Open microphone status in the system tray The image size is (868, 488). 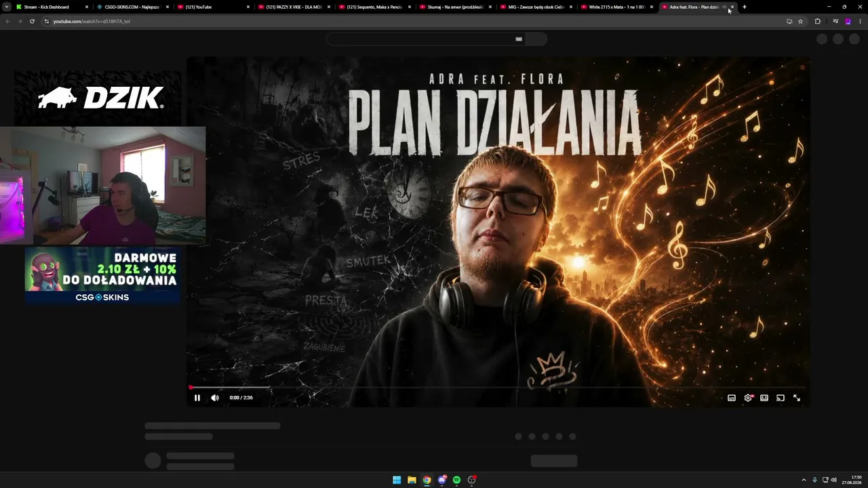pyautogui.click(x=814, y=480)
